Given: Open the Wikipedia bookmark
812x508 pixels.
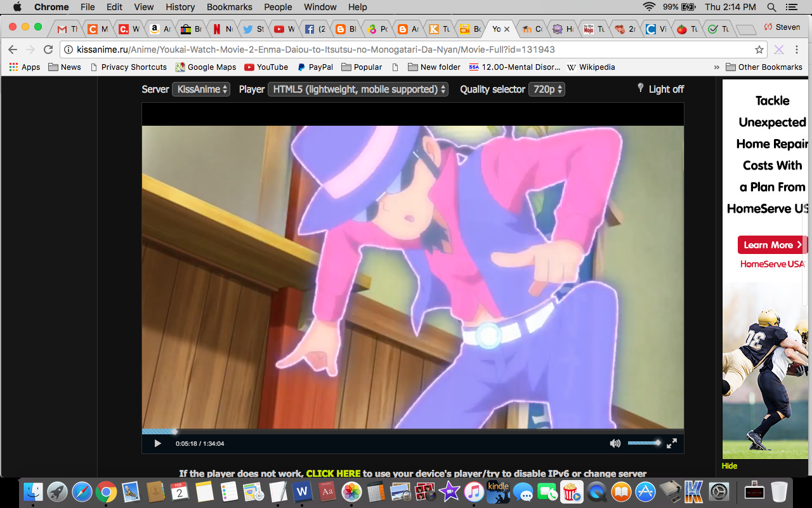Looking at the screenshot, I should (591, 67).
